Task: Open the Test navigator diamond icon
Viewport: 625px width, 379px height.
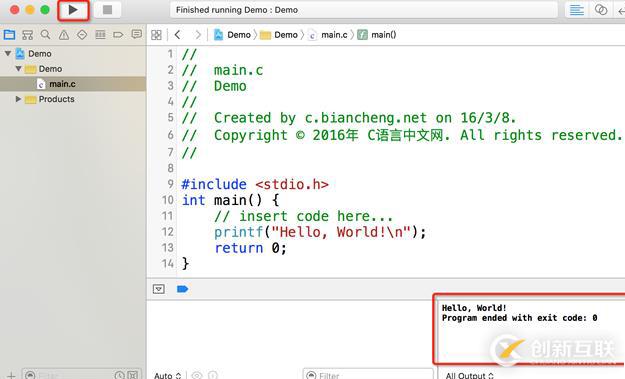Action: [x=82, y=35]
